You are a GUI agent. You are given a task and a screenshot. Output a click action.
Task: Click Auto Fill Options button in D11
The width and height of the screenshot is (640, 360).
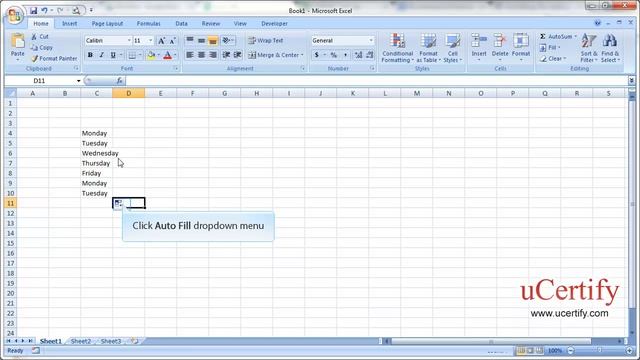coord(118,203)
